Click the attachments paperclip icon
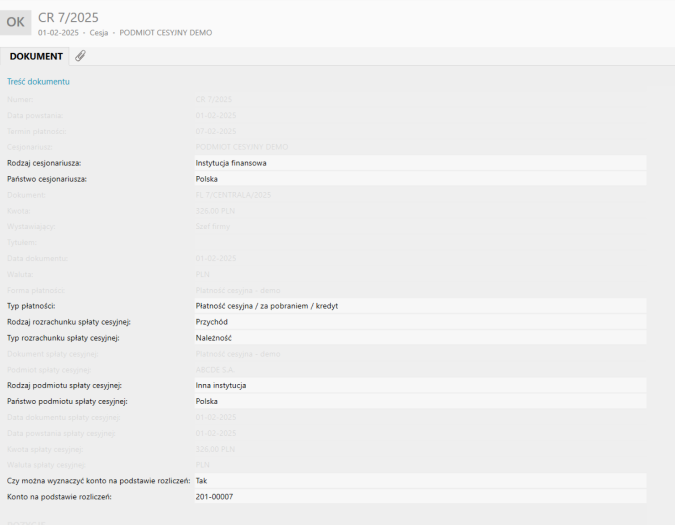675x525 pixels. 80,56
